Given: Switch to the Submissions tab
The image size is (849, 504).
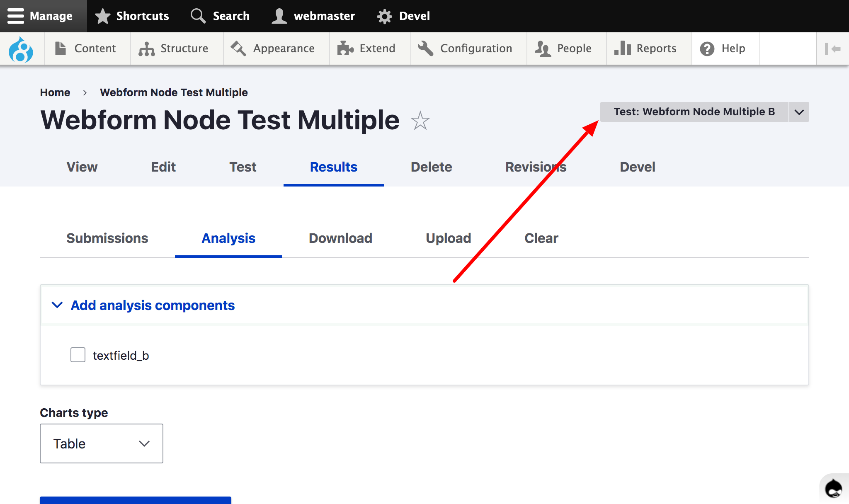Looking at the screenshot, I should click(x=107, y=238).
